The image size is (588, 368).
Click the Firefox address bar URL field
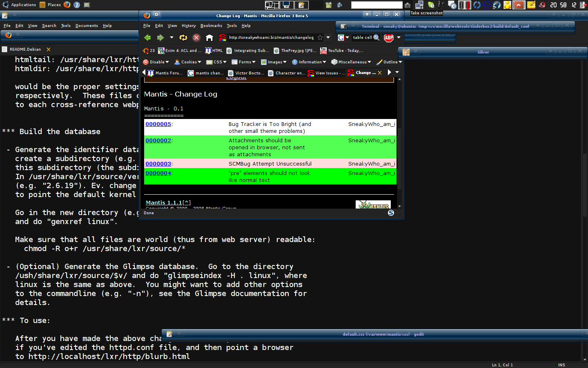pos(271,38)
